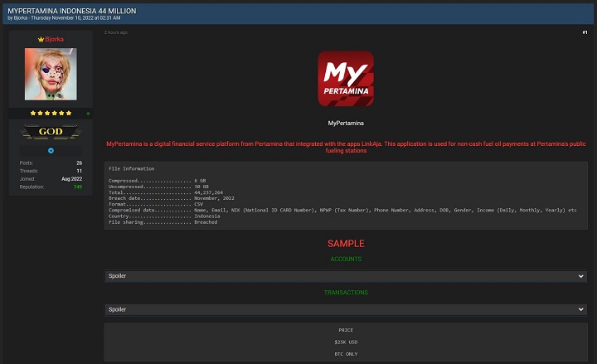
Task: Click the thread title MYPERTAMINA INDONESIA 44 MILLION
Action: click(x=72, y=11)
